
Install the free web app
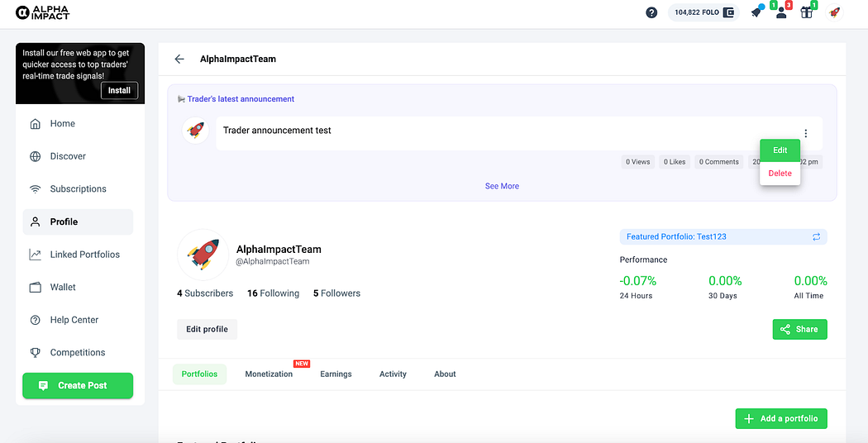point(119,90)
